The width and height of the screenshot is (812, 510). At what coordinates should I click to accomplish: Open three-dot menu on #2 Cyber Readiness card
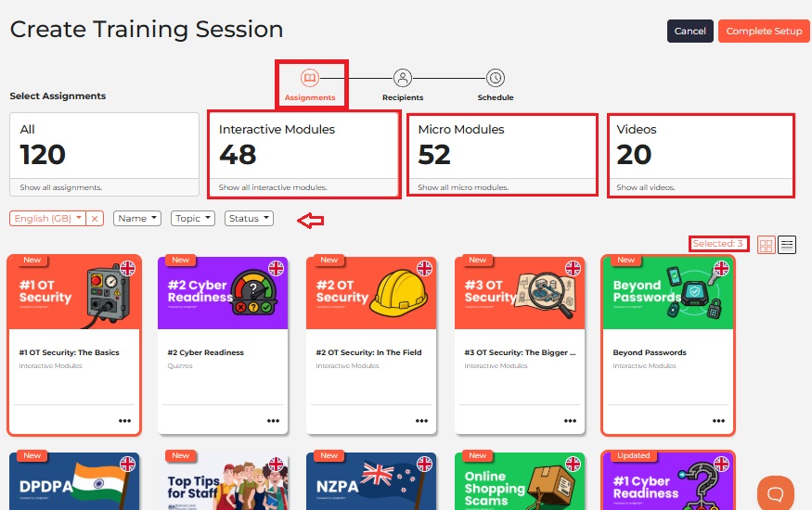pos(274,420)
